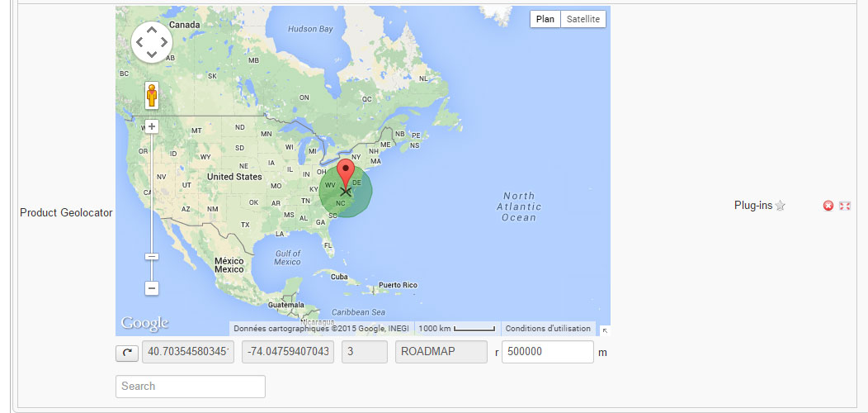
Task: Click the Caribbean Sea label
Action: point(358,312)
